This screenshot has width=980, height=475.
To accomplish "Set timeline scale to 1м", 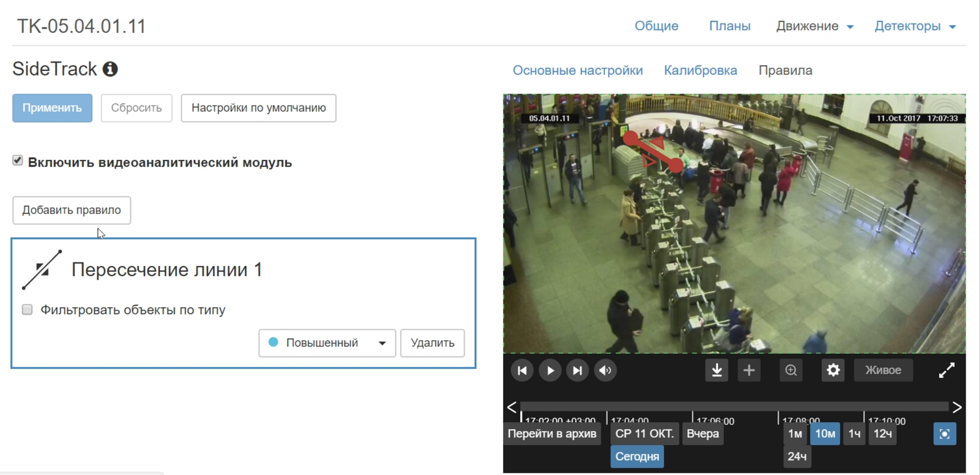I will pos(795,434).
